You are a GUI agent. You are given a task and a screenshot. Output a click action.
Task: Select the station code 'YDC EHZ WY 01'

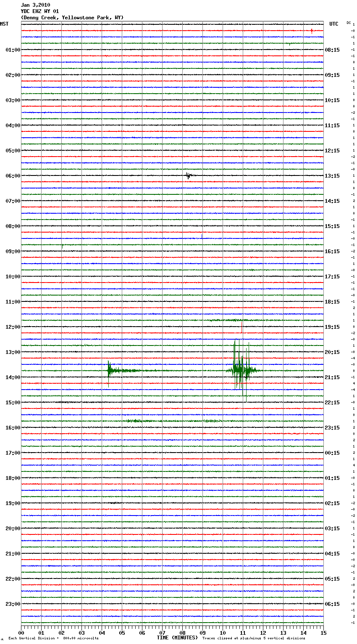pyautogui.click(x=40, y=11)
